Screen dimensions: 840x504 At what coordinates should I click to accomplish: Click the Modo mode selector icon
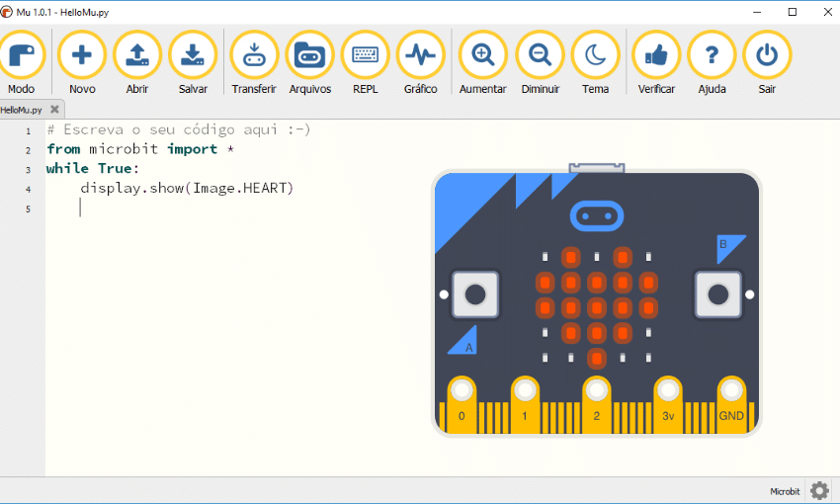[21, 56]
